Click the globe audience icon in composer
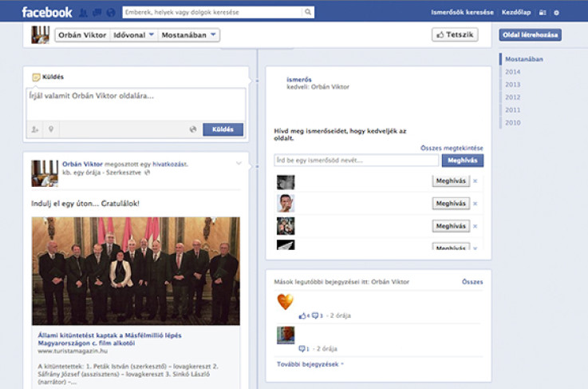This screenshot has height=389, width=588. click(x=193, y=129)
